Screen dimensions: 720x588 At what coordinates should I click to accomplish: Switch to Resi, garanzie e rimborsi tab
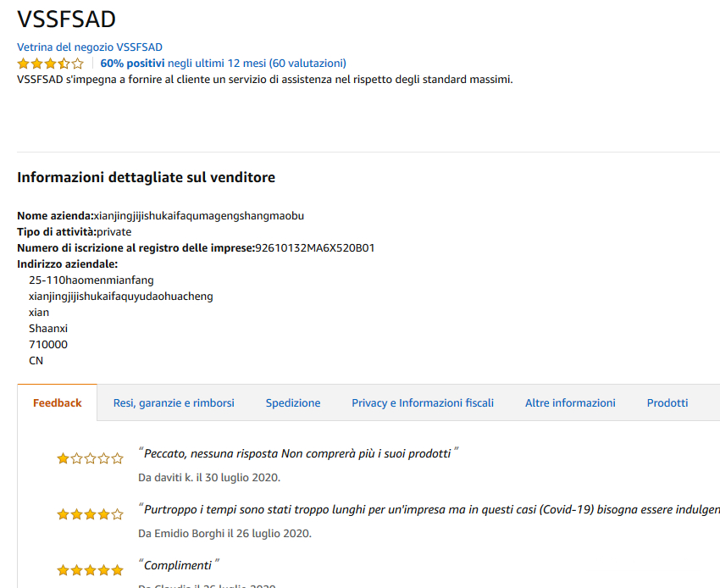(174, 403)
